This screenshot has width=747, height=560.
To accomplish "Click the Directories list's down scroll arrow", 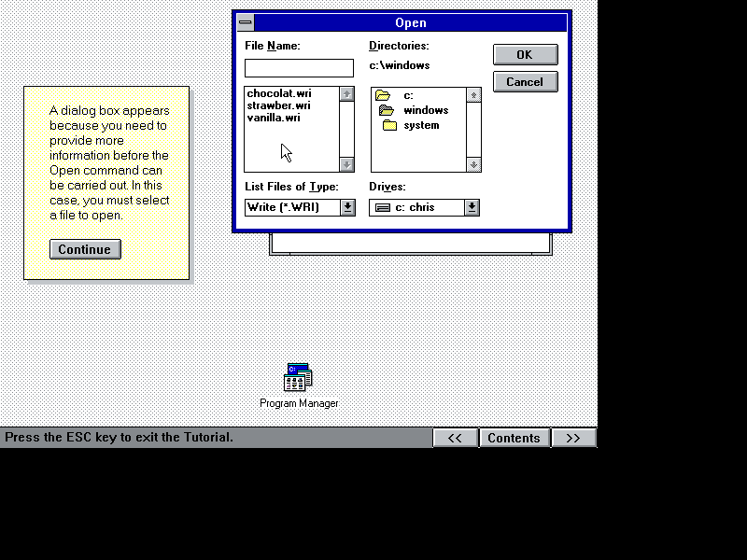I will coord(473,165).
